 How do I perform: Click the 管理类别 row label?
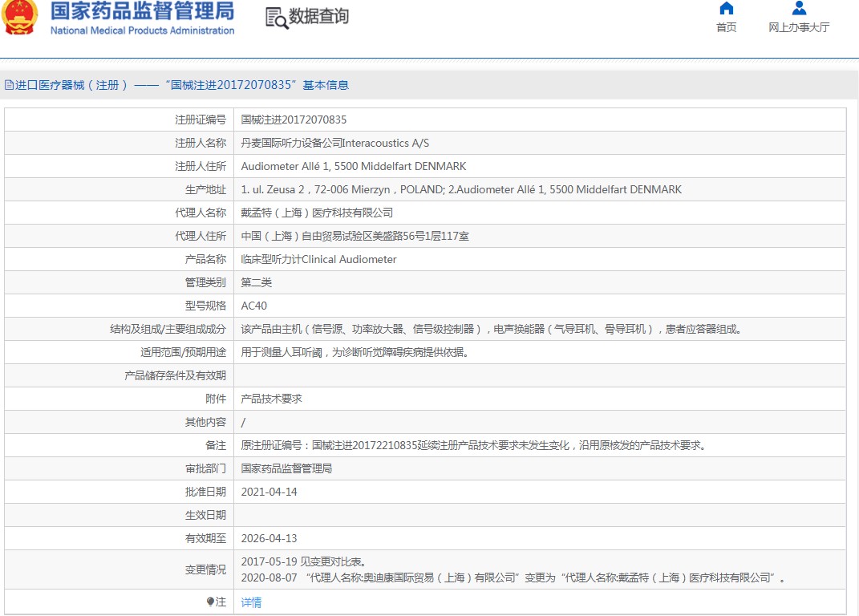pos(205,282)
